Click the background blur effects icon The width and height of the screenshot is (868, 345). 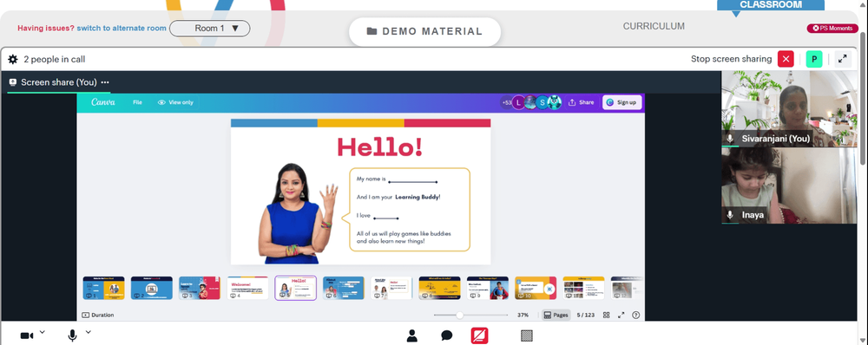[527, 335]
